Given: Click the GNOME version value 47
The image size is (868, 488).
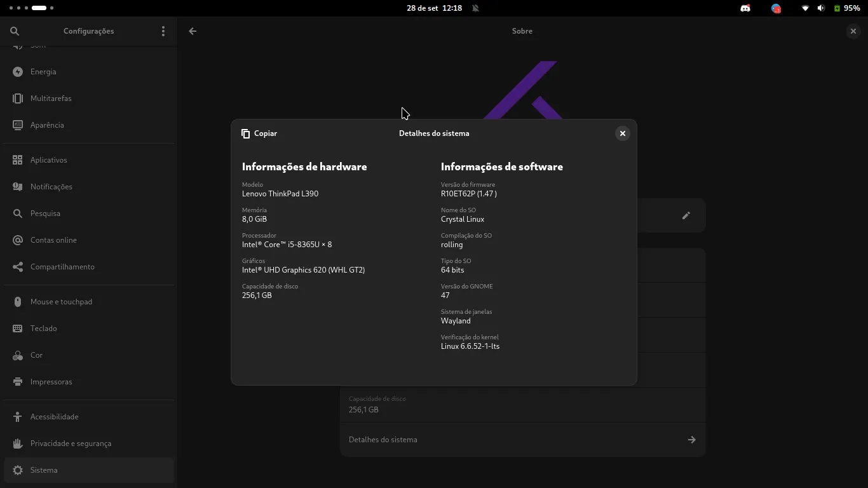Looking at the screenshot, I should 445,295.
